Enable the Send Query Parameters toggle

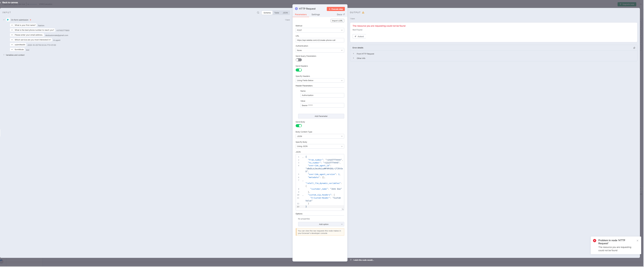click(299, 60)
